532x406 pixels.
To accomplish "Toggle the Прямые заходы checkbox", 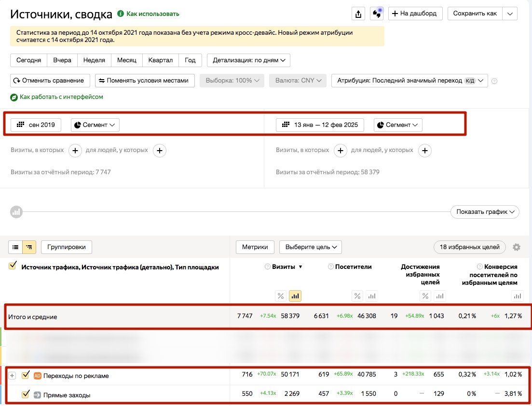I will tap(26, 395).
